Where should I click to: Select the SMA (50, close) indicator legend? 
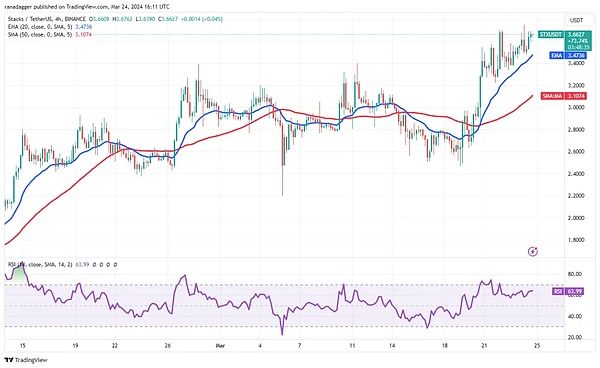(40, 34)
